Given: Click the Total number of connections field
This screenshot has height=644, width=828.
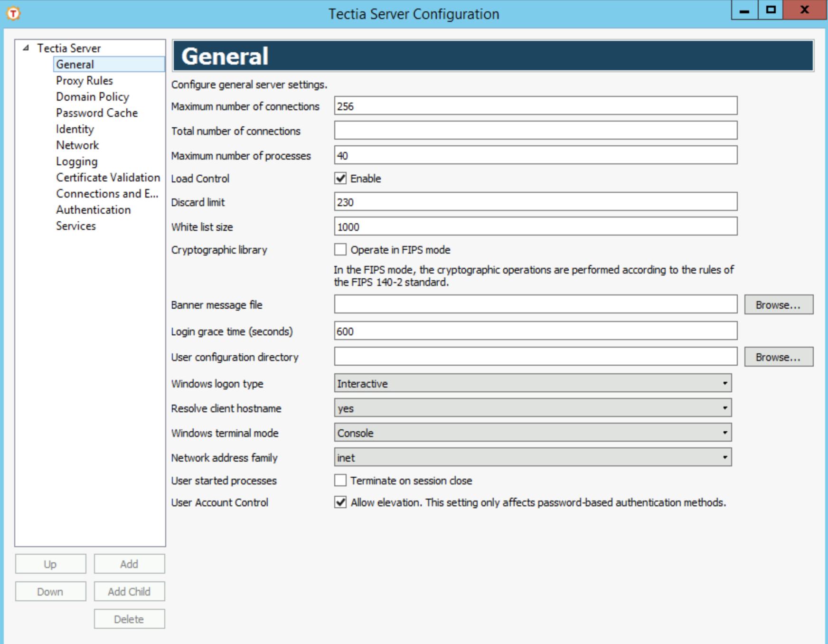Looking at the screenshot, I should (536, 130).
